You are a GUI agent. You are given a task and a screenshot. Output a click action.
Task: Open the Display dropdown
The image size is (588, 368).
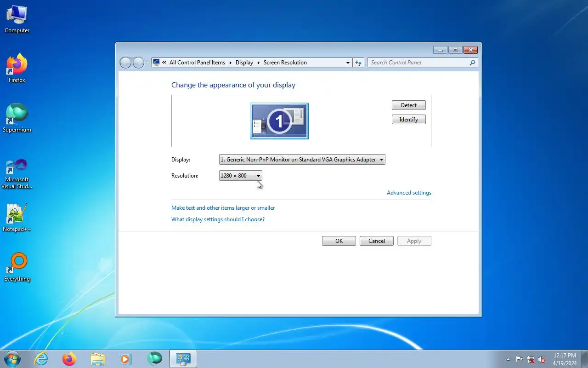[x=302, y=160]
